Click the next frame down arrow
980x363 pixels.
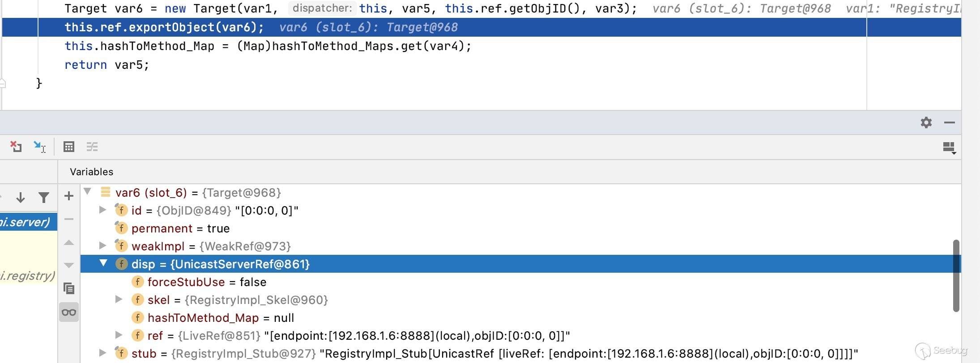(21, 197)
